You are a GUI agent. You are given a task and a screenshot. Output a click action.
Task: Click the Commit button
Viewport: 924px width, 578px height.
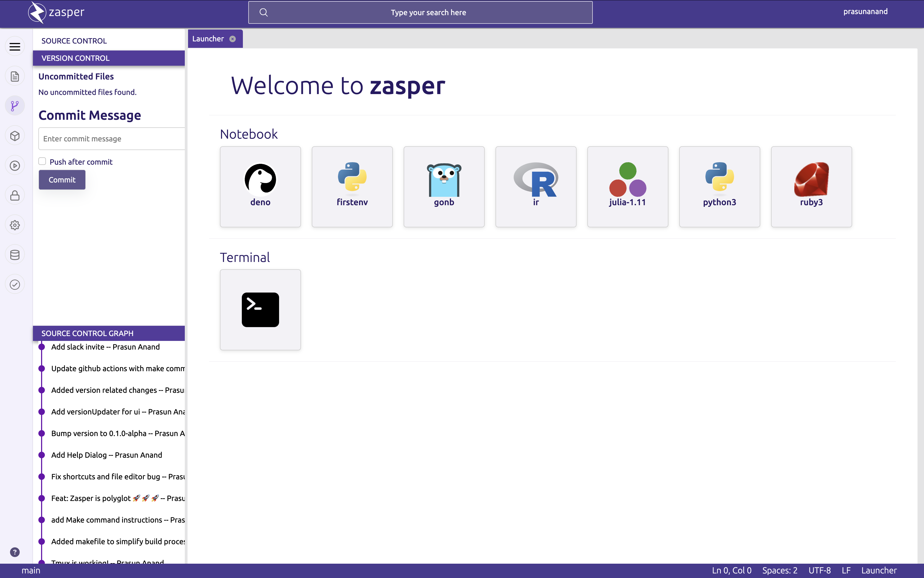(x=62, y=180)
